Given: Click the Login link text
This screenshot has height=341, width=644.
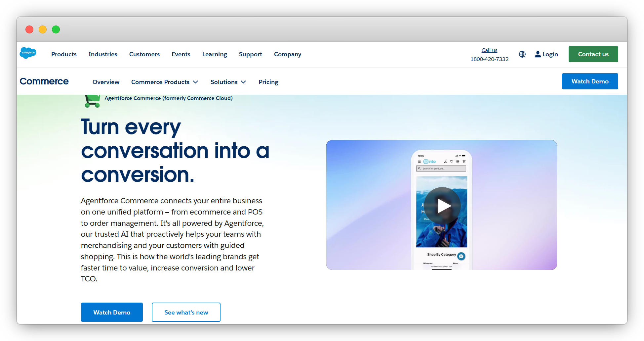Looking at the screenshot, I should pos(550,54).
